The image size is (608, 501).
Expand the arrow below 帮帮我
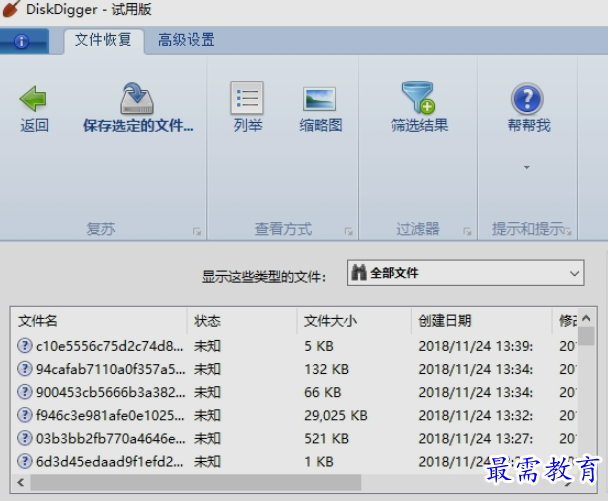point(527,168)
